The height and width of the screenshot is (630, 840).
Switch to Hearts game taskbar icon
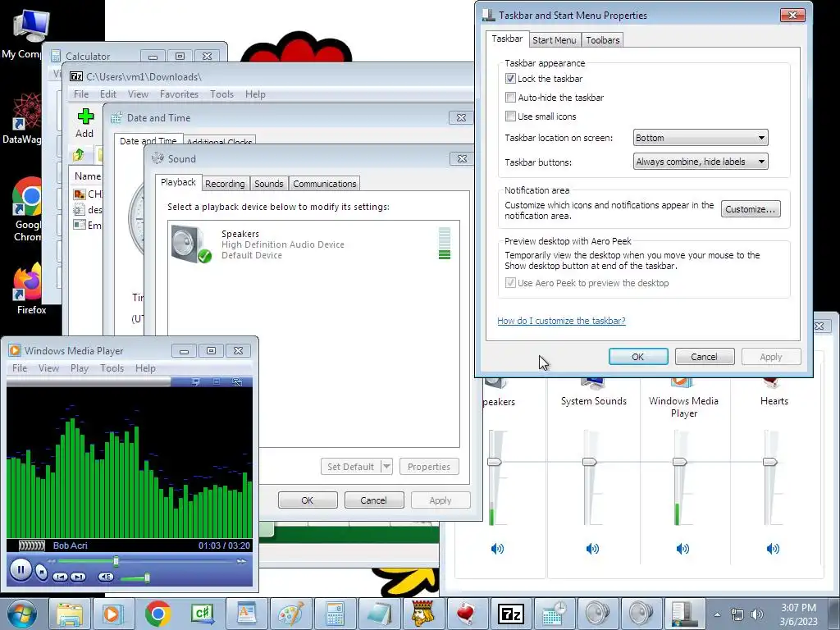tap(467, 614)
